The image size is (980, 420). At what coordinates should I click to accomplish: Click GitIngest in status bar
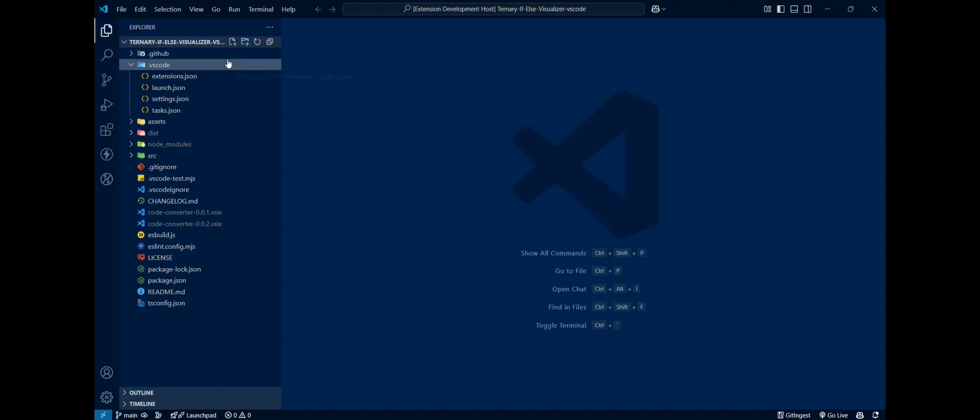794,415
